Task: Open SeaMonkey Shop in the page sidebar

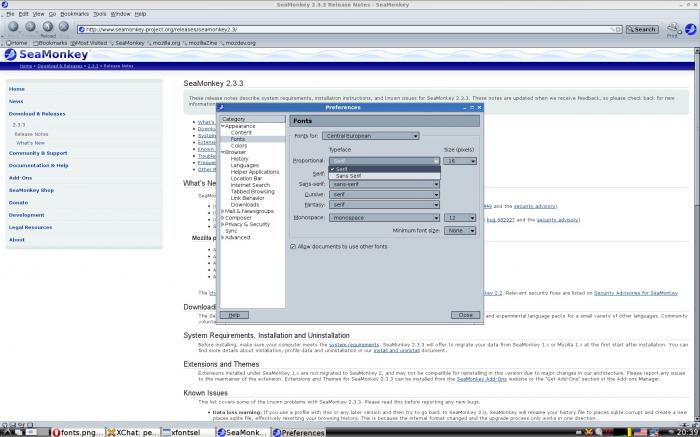Action: click(31, 190)
